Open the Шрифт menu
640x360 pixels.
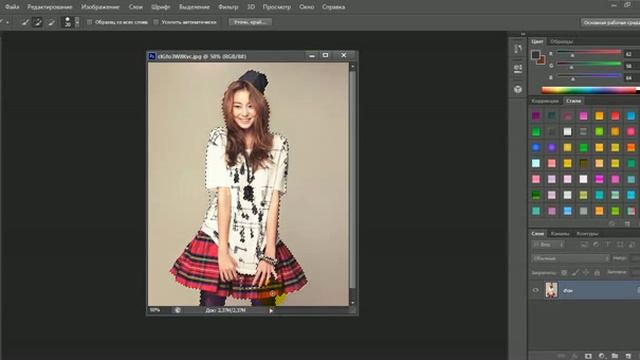(x=160, y=7)
